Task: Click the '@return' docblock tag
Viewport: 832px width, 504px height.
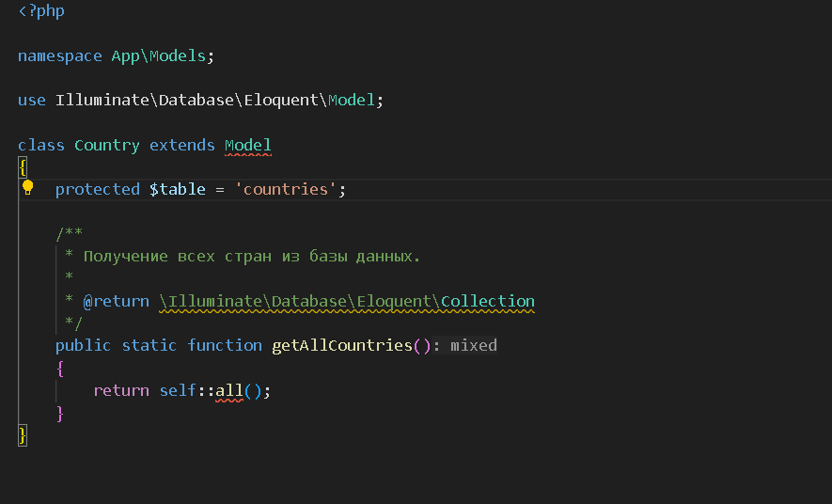Action: tap(117, 301)
